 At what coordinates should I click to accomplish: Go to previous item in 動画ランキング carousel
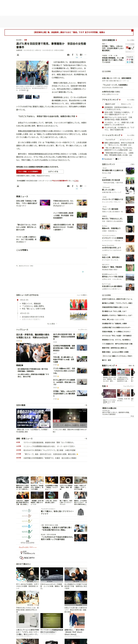103,372
